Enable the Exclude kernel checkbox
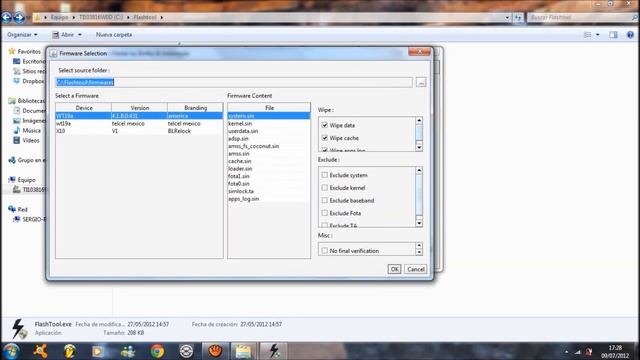Image resolution: width=640 pixels, height=360 pixels. tap(324, 187)
